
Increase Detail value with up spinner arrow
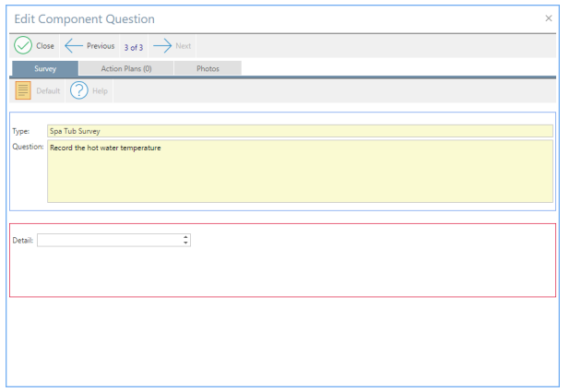(x=186, y=237)
